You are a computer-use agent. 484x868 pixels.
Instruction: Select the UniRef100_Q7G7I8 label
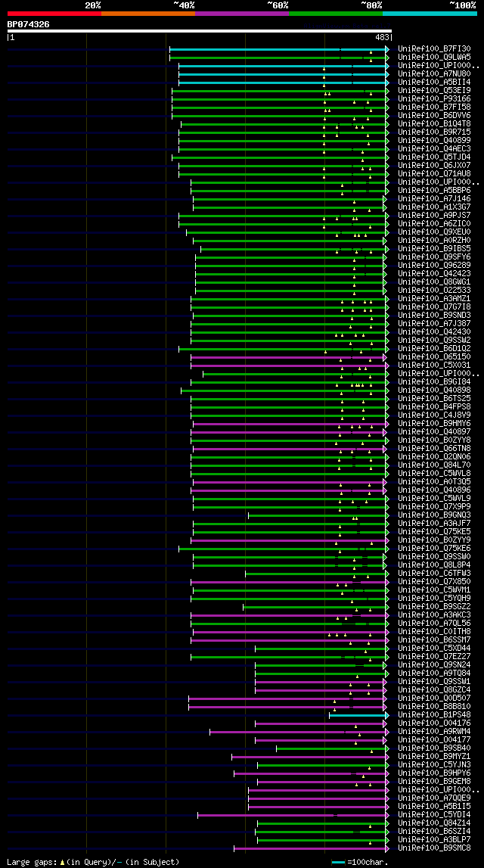[x=434, y=306]
